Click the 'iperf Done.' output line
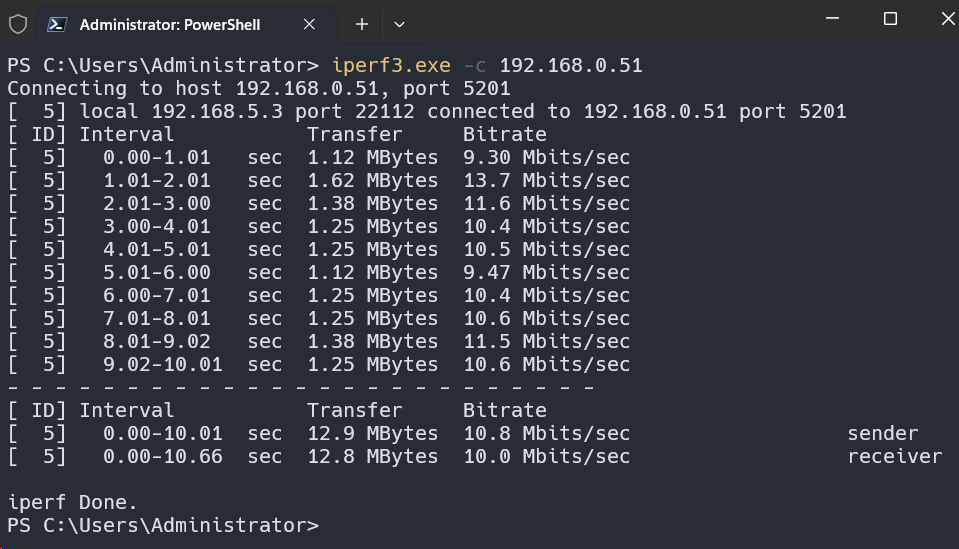Viewport: 959px width, 549px height. coord(72,502)
